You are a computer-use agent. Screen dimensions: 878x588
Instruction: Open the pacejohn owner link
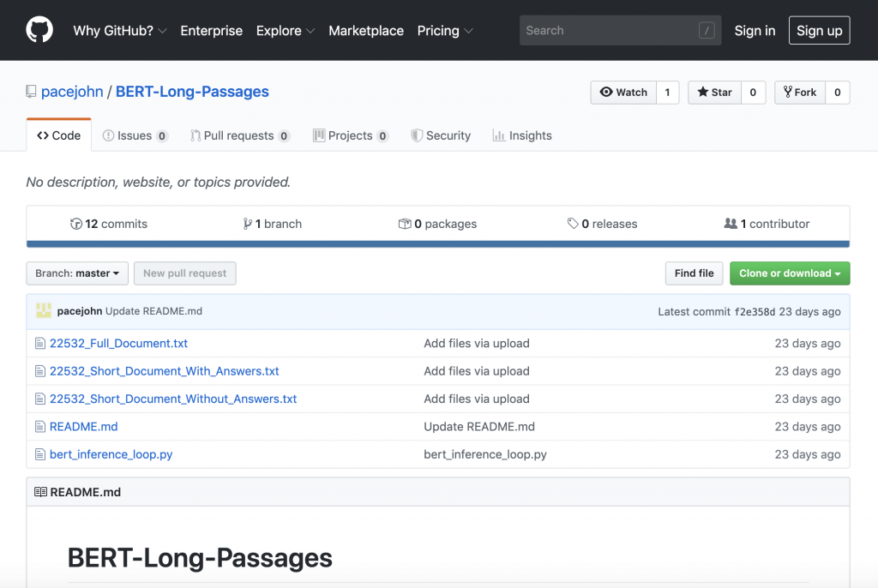click(x=72, y=91)
